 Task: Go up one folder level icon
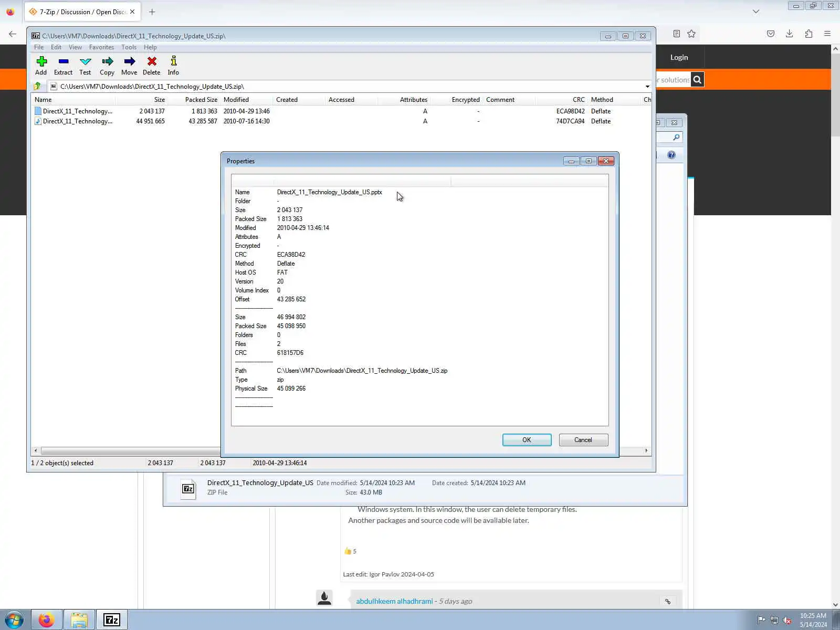pos(37,86)
